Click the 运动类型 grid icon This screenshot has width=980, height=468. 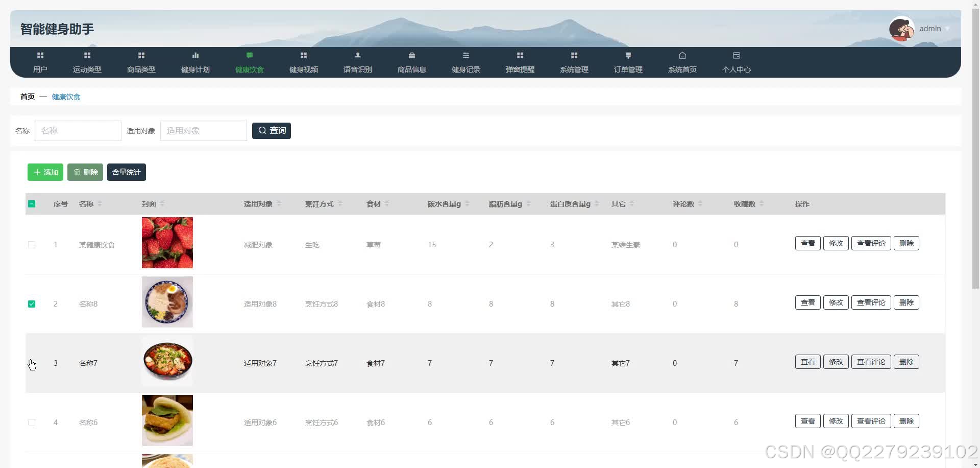[87, 55]
